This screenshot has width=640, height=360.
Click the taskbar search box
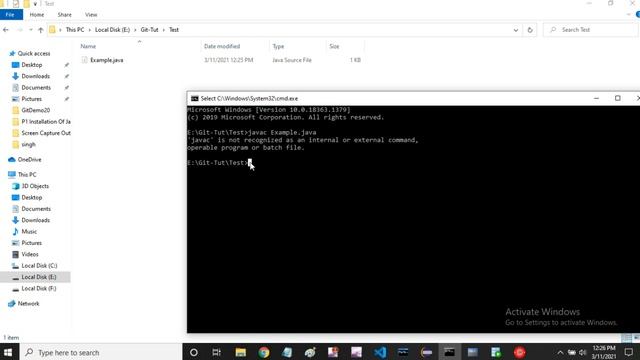point(100,352)
